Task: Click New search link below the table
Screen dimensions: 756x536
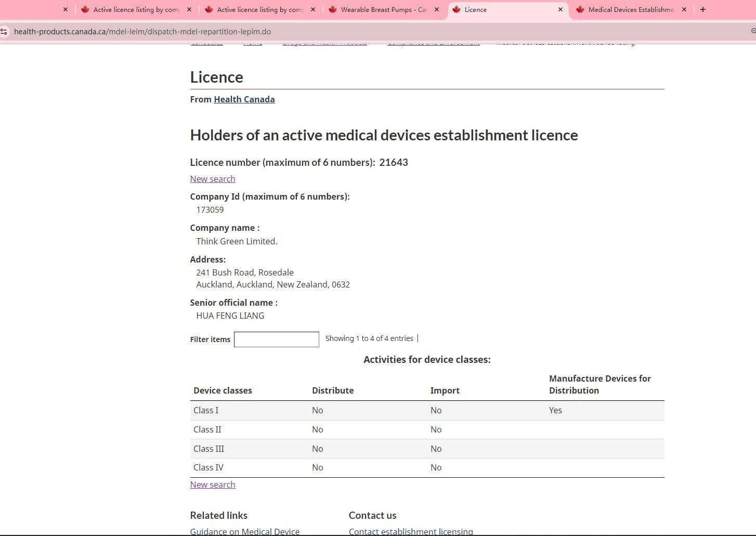Action: coord(212,485)
